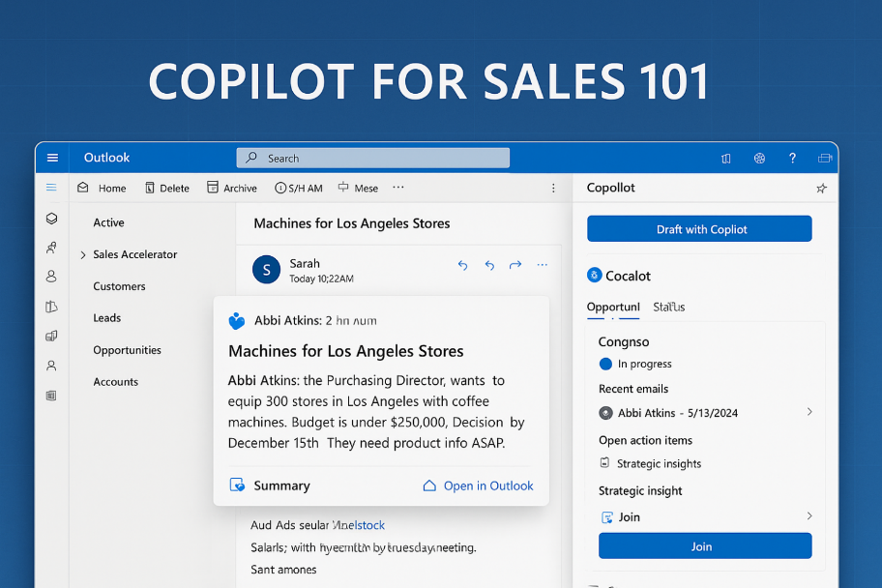Image resolution: width=882 pixels, height=588 pixels.
Task: Toggle the hamburger menu above the left rail
Action: pyautogui.click(x=51, y=188)
